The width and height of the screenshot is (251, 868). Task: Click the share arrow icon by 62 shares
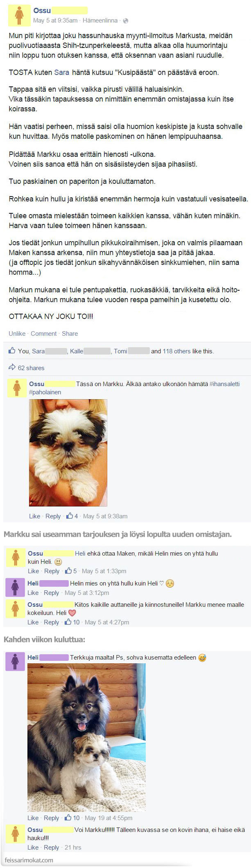[12, 367]
